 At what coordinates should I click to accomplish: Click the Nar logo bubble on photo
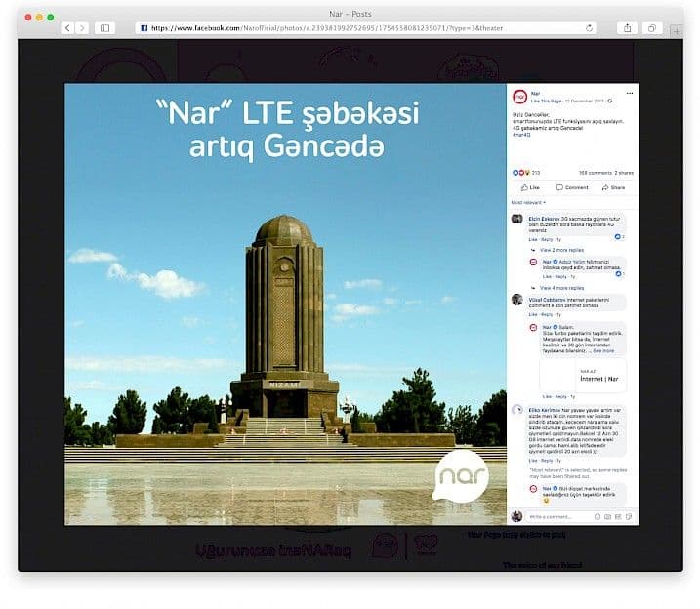(460, 476)
